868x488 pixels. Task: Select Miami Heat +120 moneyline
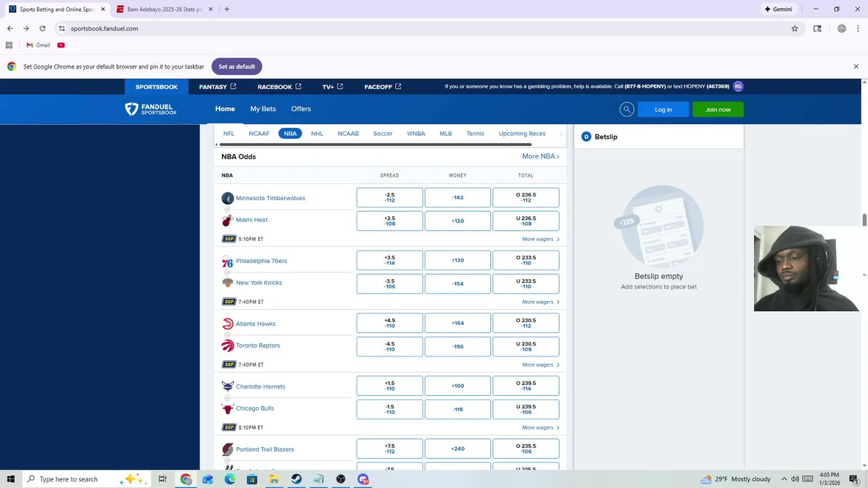458,221
